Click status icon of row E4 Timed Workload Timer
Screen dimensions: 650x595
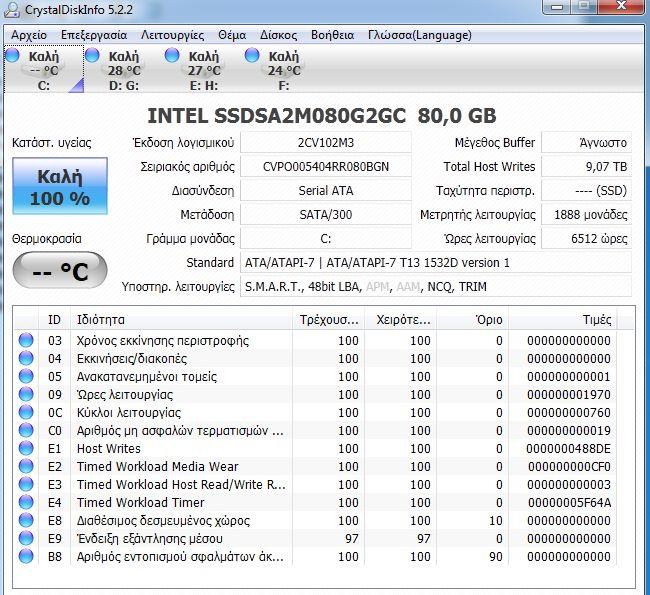tap(26, 502)
